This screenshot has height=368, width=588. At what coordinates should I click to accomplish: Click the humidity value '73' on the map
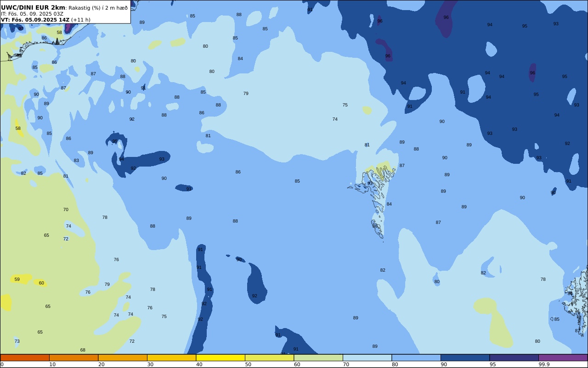pyautogui.click(x=17, y=341)
